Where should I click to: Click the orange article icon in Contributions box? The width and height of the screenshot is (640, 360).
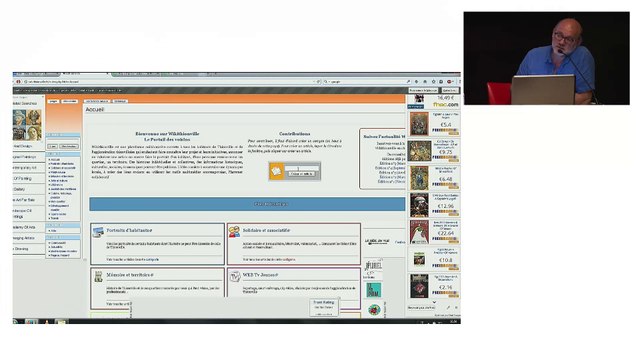point(276,171)
